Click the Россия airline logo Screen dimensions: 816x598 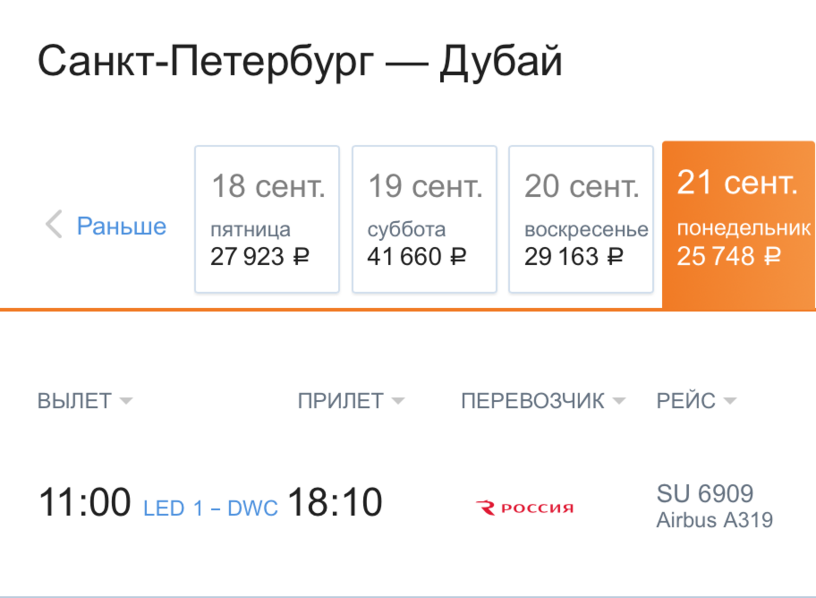click(x=525, y=507)
